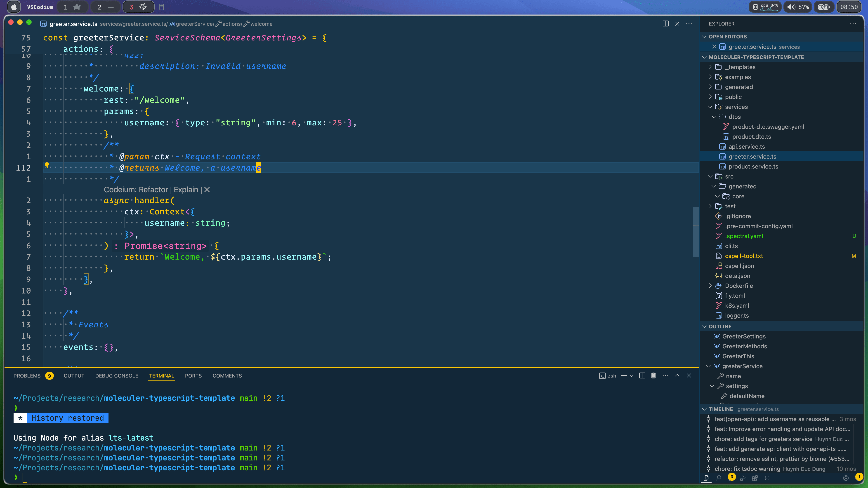Screen dimensions: 868x488
Task: Close the greeter.service.ts editor tab
Action: tap(677, 23)
